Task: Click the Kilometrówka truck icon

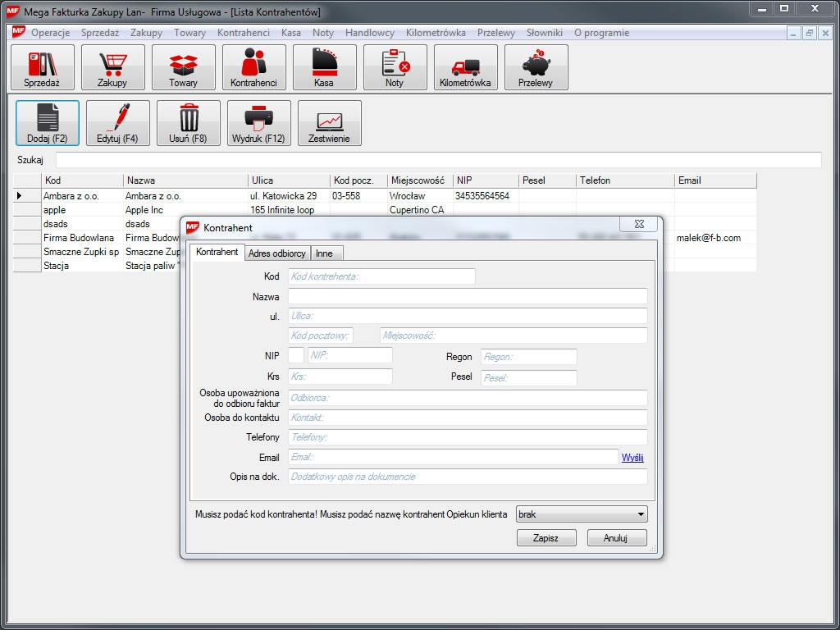Action: tap(465, 67)
